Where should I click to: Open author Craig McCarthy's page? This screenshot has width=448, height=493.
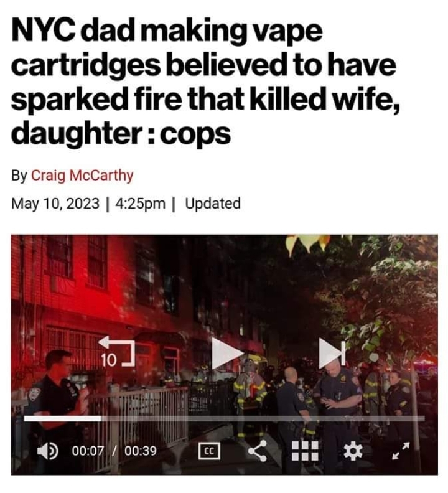tap(82, 175)
